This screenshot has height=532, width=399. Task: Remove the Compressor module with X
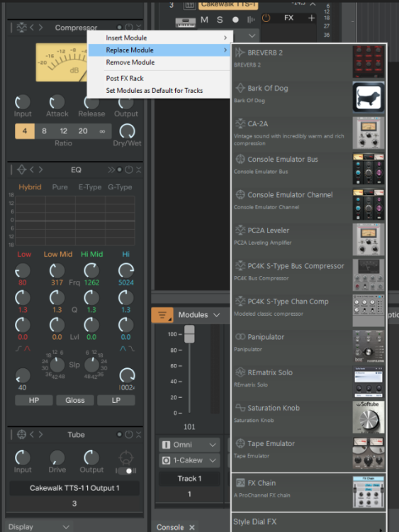click(x=139, y=28)
